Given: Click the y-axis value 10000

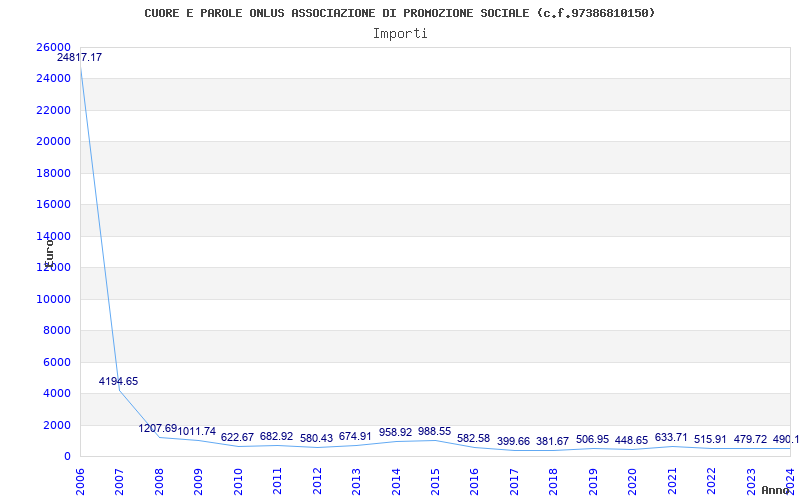Looking at the screenshot, I should [x=53, y=299].
